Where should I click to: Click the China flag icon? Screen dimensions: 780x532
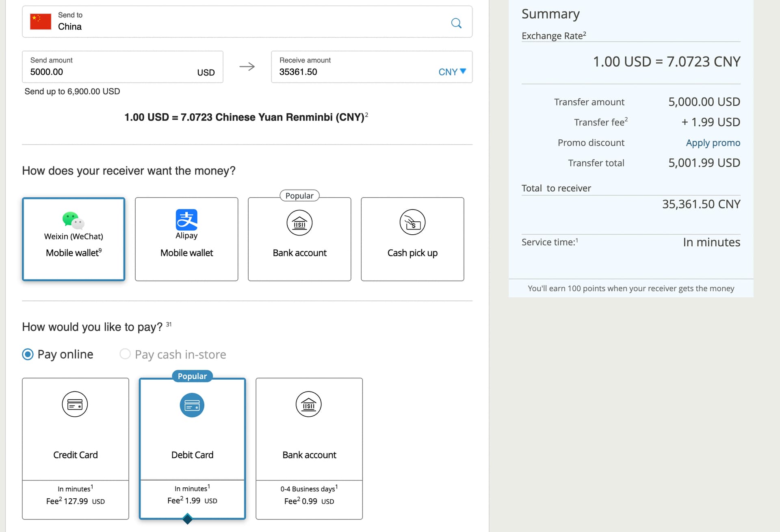(41, 22)
